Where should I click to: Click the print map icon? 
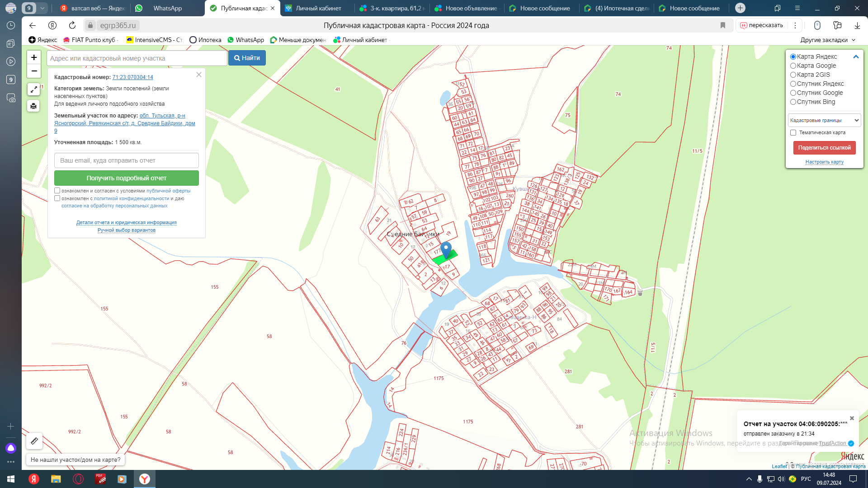point(33,106)
